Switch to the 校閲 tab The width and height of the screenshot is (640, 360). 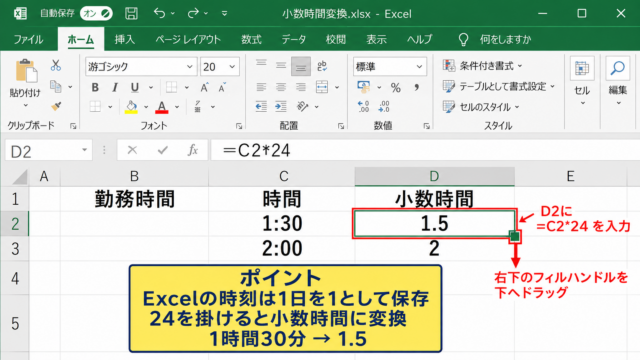336,40
